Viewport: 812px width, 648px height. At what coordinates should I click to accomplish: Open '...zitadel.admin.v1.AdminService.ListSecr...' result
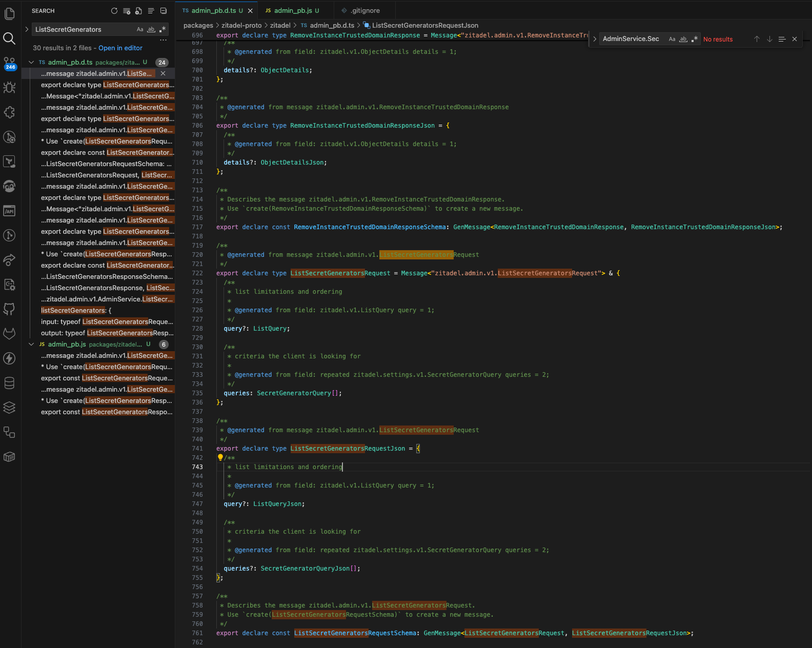(x=98, y=299)
